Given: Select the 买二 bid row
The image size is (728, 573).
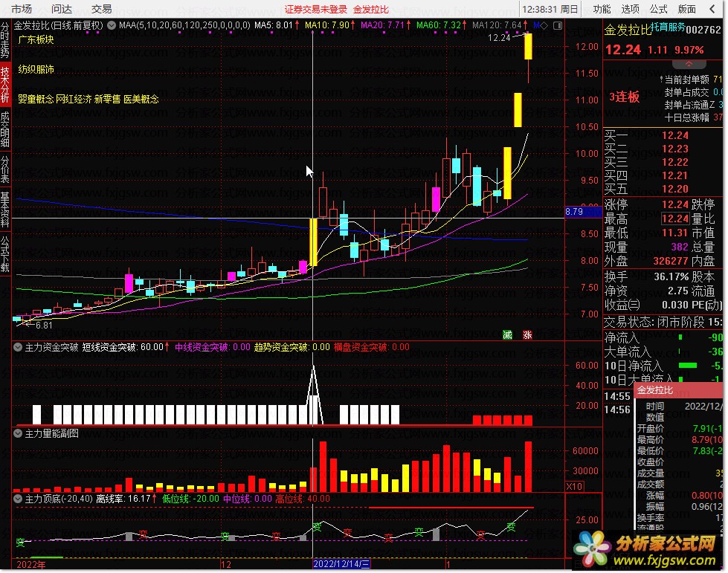Looking at the screenshot, I should click(x=663, y=149).
